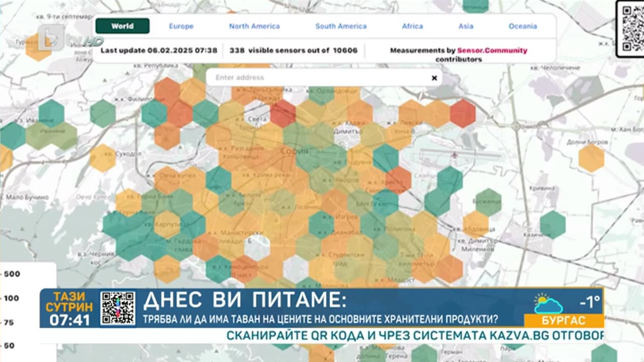
Task: Switch to the Europe tab
Action: click(x=181, y=26)
